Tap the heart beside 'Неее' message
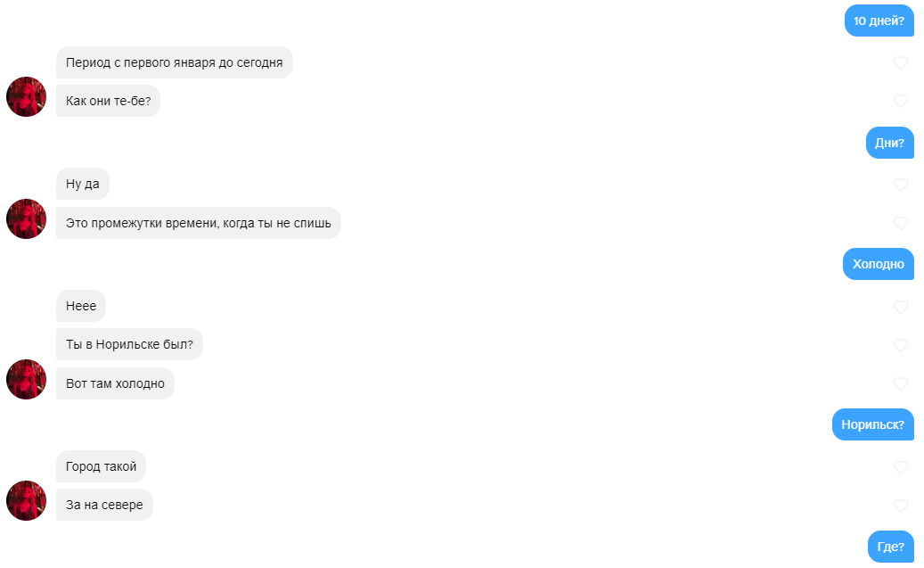924x568 pixels. (901, 307)
